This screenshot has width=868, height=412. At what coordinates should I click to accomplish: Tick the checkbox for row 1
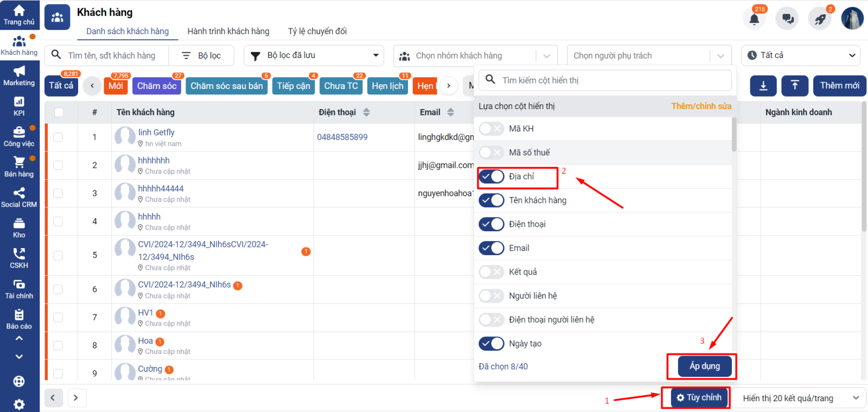[58, 137]
